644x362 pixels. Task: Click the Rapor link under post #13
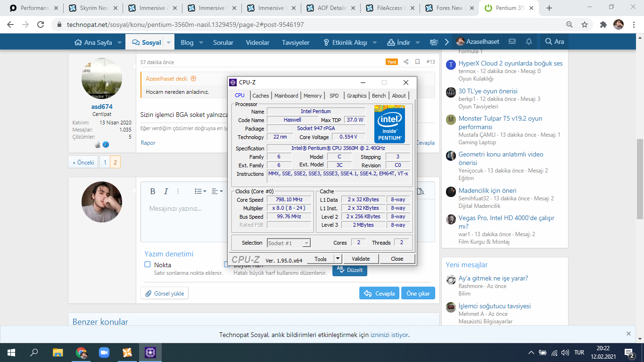tap(148, 143)
